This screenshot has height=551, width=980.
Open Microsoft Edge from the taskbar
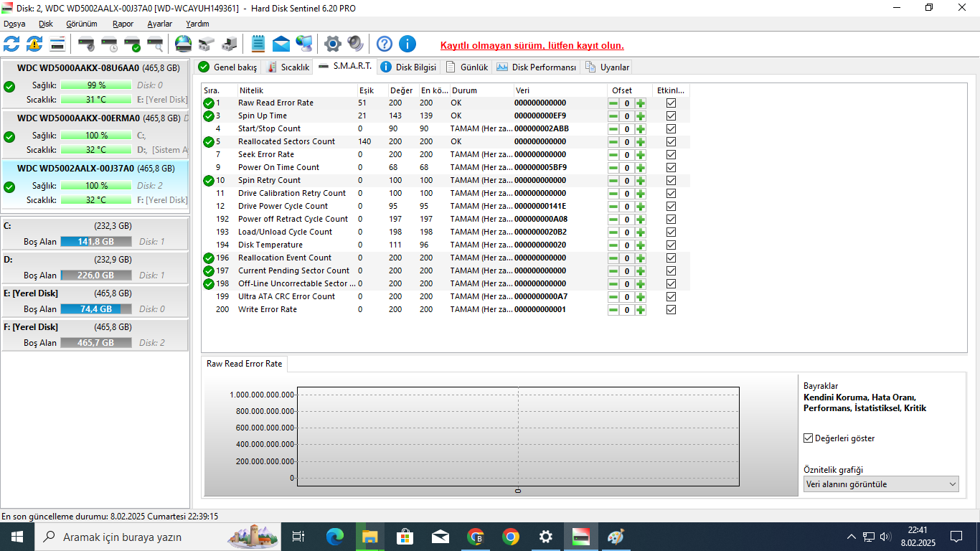[x=335, y=537]
